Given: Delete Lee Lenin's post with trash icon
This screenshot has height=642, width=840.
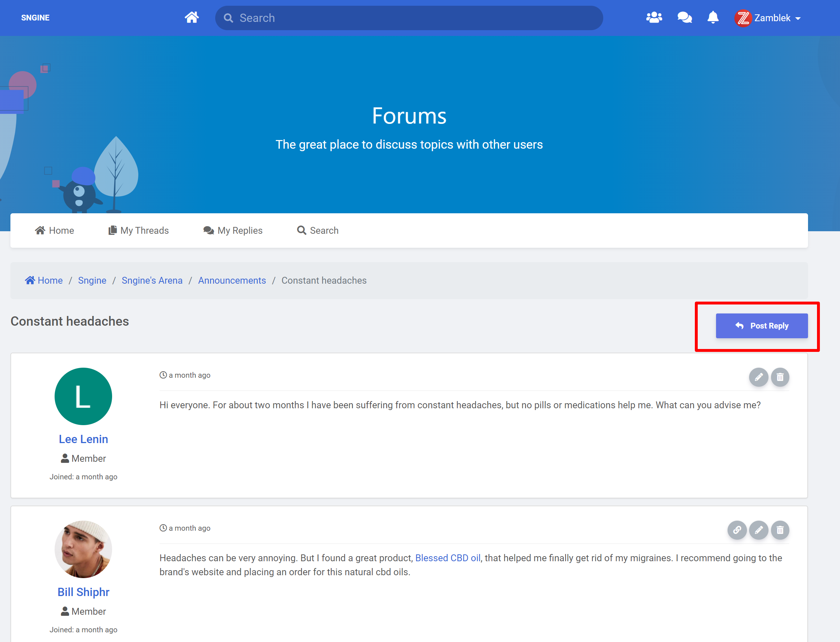Looking at the screenshot, I should (780, 377).
